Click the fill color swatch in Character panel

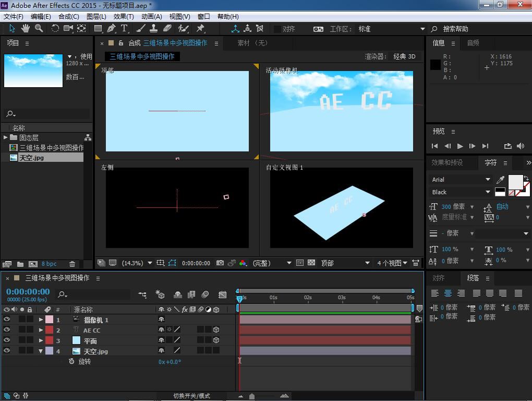coord(515,182)
